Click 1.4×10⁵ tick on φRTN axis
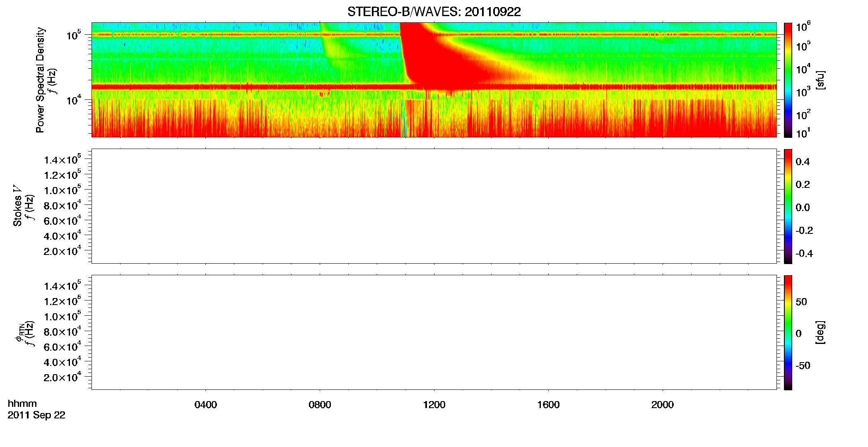This screenshot has width=868, height=447. (63, 285)
